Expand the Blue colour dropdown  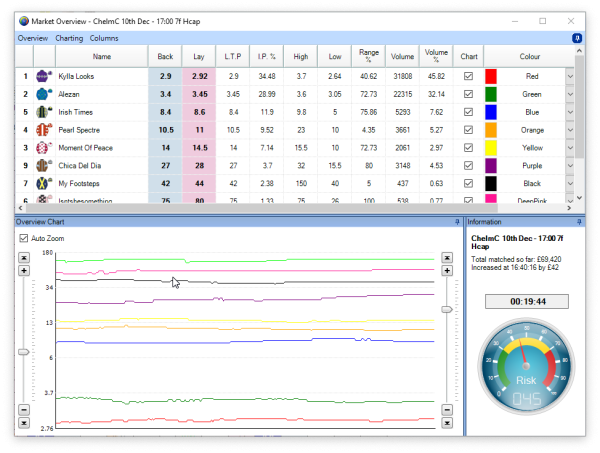(x=570, y=112)
